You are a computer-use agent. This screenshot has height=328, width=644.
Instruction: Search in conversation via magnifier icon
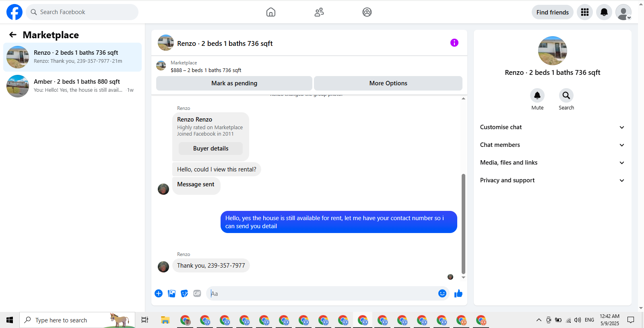click(x=566, y=95)
